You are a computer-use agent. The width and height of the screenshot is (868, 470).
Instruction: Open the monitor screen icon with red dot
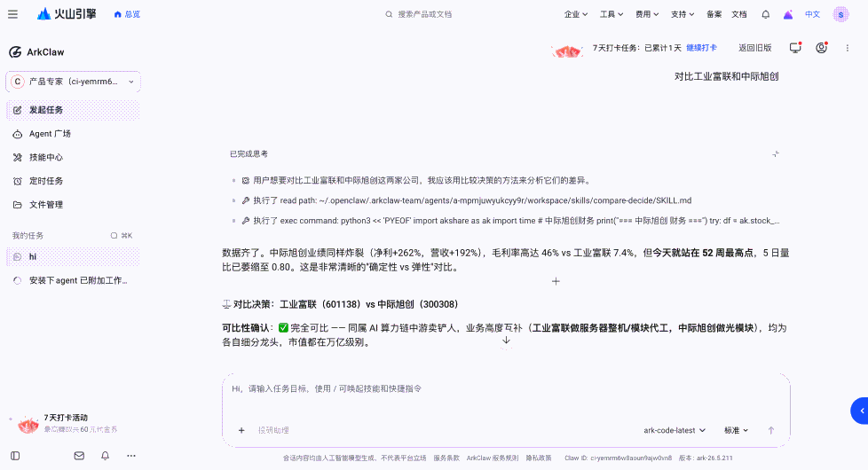point(795,48)
